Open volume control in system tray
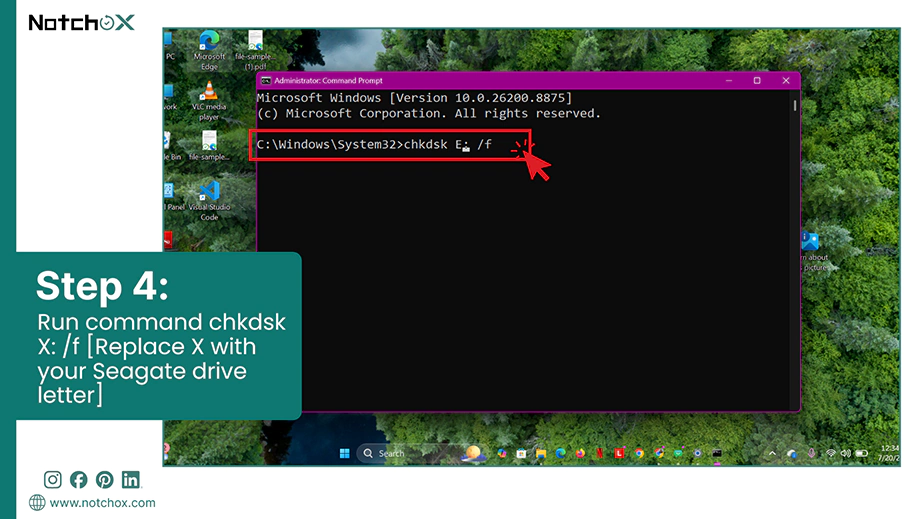The image size is (922, 519). (x=846, y=453)
